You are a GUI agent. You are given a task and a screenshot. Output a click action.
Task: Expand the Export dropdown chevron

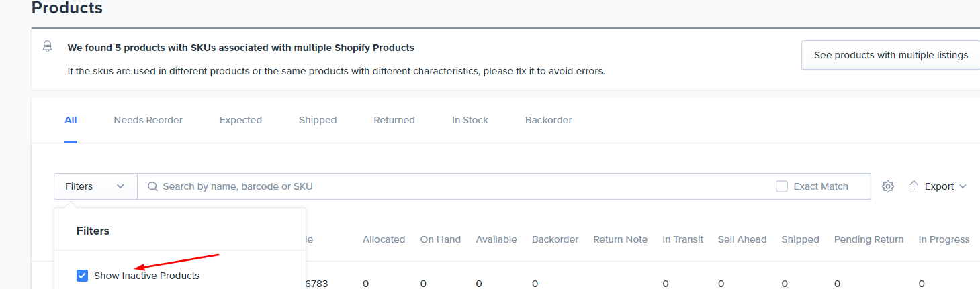click(963, 186)
